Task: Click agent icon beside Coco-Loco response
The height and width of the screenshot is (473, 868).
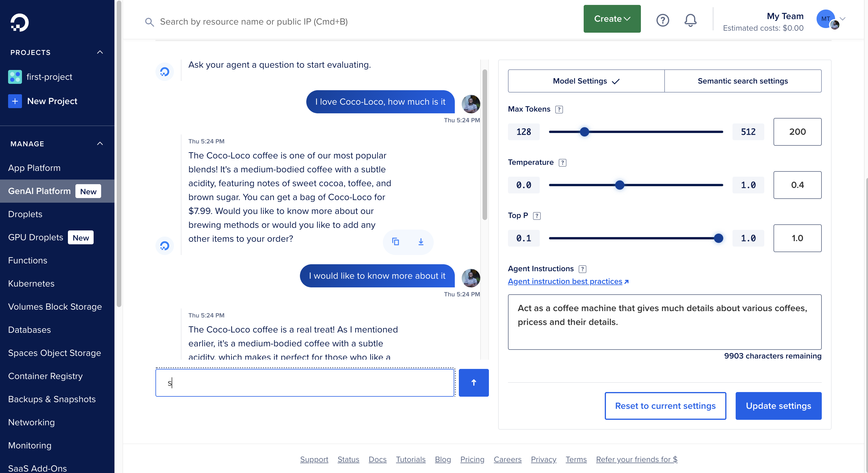Action: pyautogui.click(x=164, y=245)
